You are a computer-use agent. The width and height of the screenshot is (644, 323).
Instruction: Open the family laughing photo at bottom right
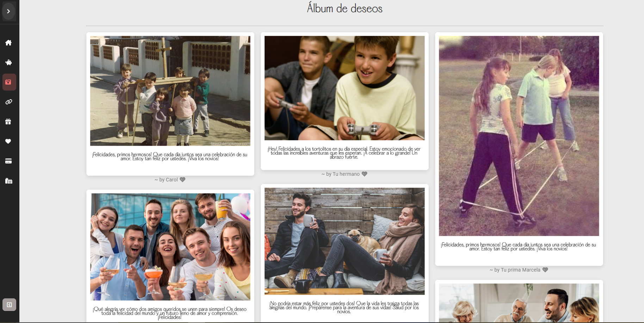coord(519,303)
